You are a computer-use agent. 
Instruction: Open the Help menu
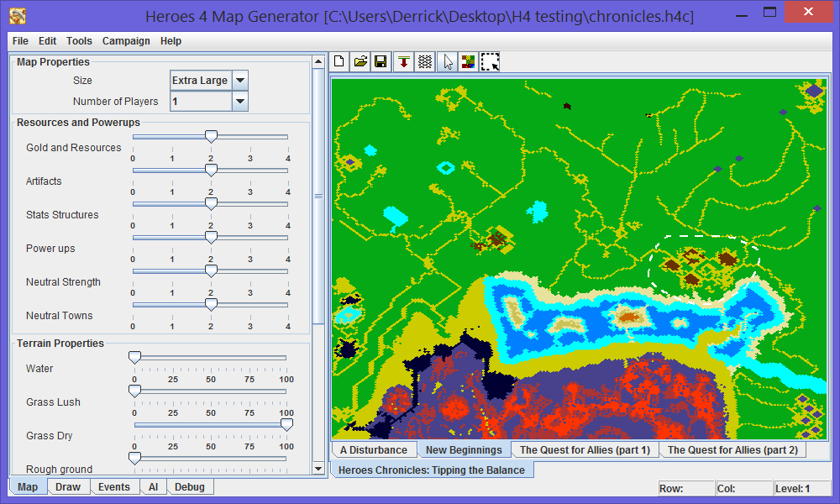pyautogui.click(x=171, y=41)
